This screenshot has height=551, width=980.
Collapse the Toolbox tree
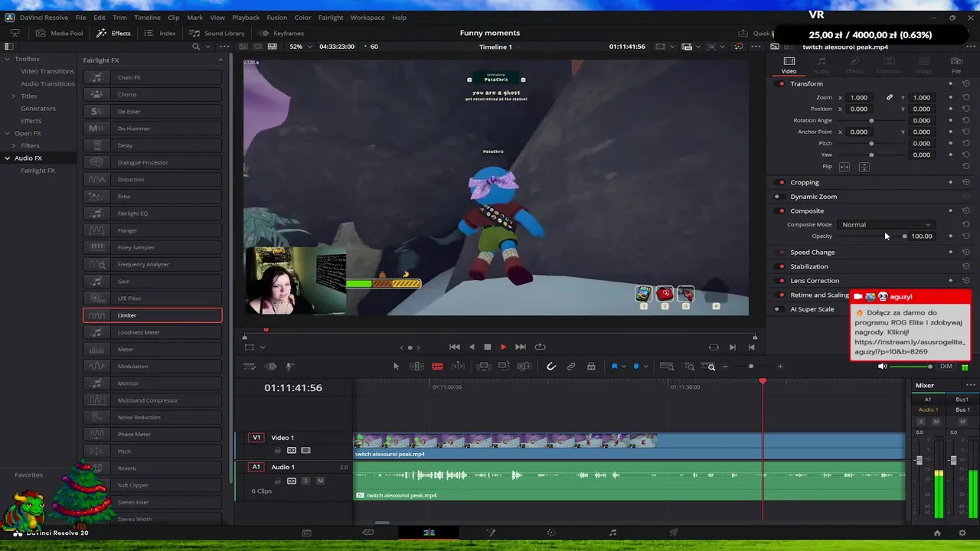pyautogui.click(x=8, y=59)
